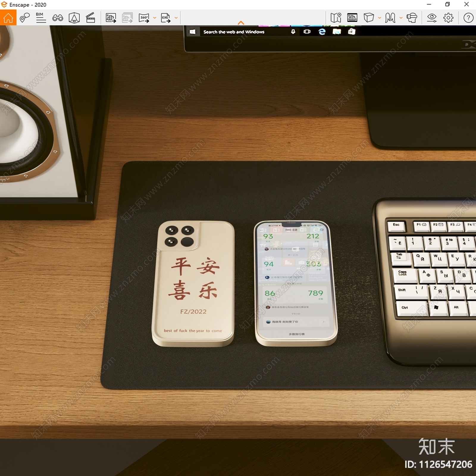The width and height of the screenshot is (476, 476).
Task: Expand the navigation mode dropdown arrow
Action: (x=401, y=18)
